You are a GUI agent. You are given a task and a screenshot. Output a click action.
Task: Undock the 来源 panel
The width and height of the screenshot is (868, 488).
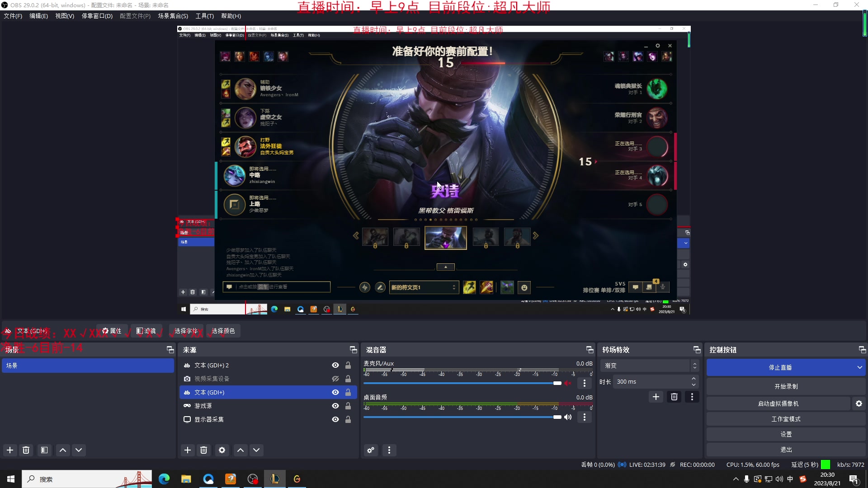tap(354, 350)
